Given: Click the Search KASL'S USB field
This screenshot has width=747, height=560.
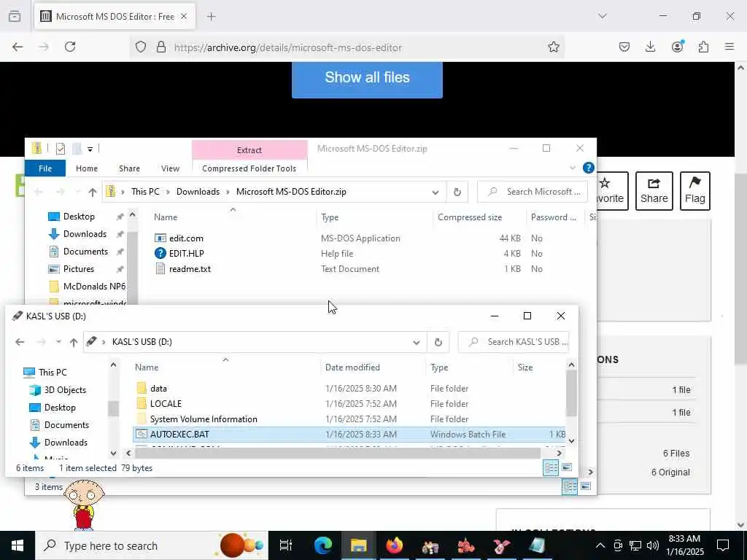Looking at the screenshot, I should (514, 342).
